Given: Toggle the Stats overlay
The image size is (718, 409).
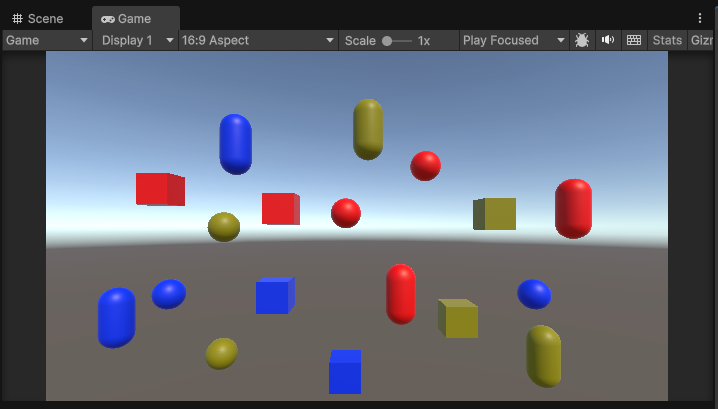Looking at the screenshot, I should pyautogui.click(x=666, y=40).
